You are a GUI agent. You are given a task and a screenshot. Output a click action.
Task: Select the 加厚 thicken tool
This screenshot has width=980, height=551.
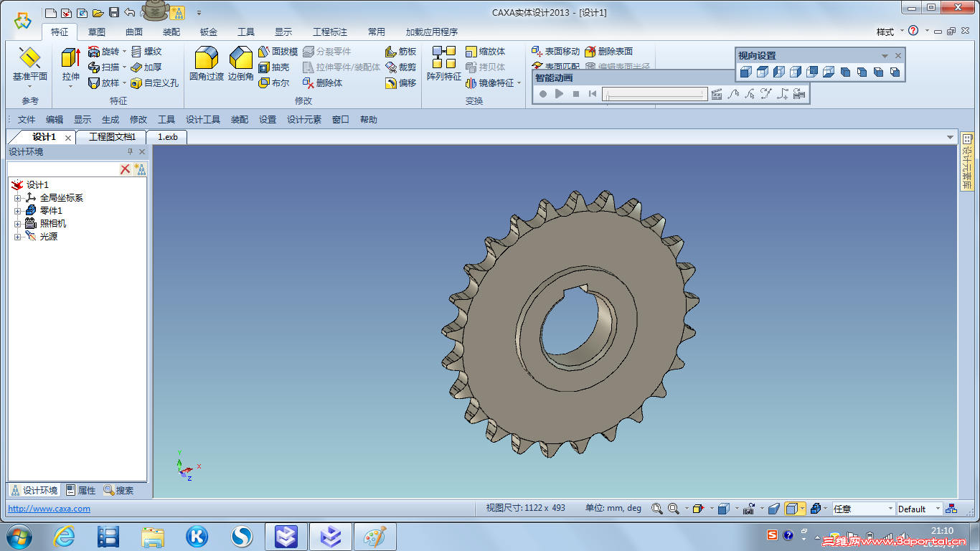coord(146,67)
